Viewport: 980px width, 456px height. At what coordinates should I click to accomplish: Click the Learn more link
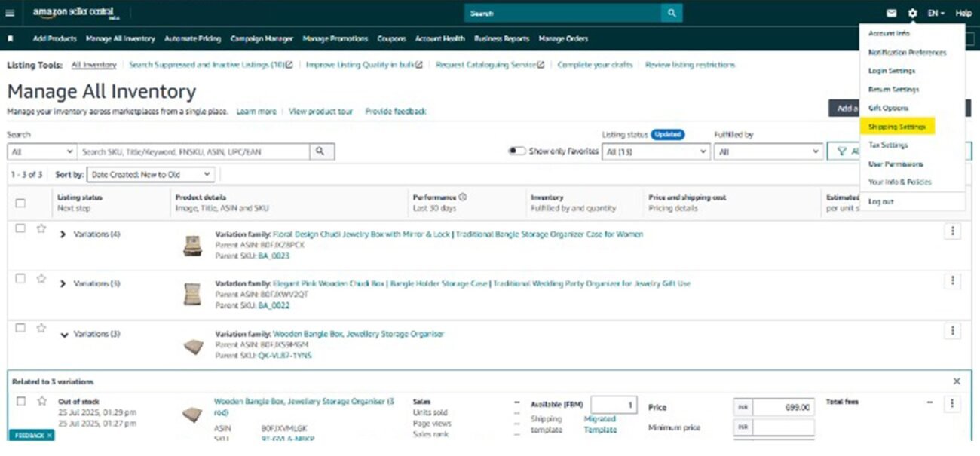pos(256,111)
